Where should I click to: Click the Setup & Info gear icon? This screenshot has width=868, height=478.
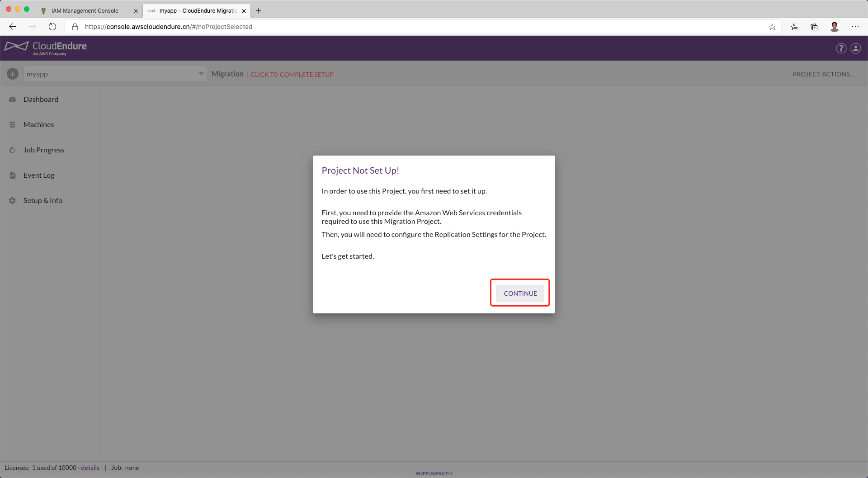[x=13, y=200]
